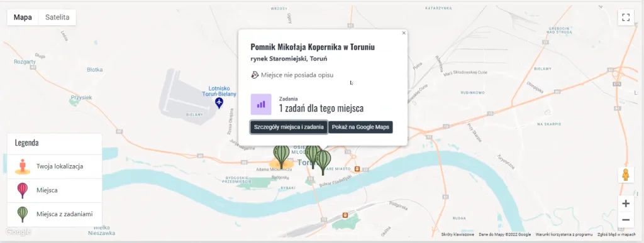Click the station icon near Stare Miasto
644x243 pixels.
357,169
